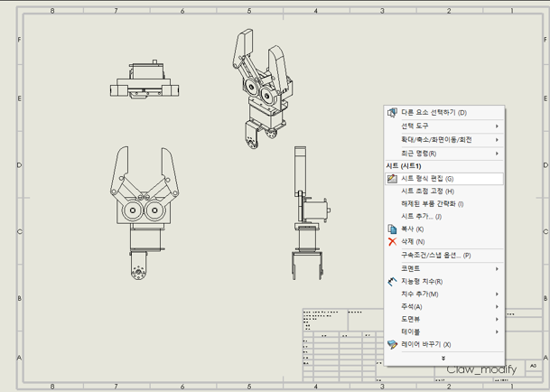
Task: Open 구속조건/스냅 옵션... (P)
Action: (444, 255)
